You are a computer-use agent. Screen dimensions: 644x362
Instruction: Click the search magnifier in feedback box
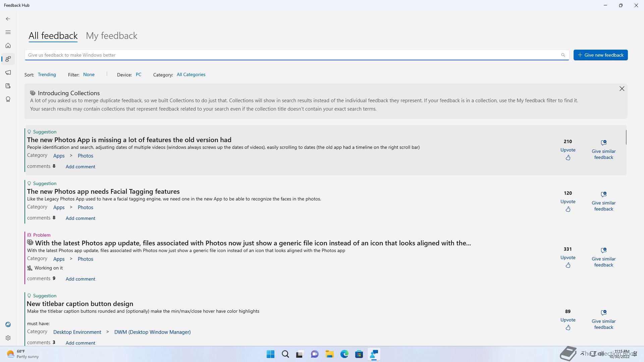563,55
